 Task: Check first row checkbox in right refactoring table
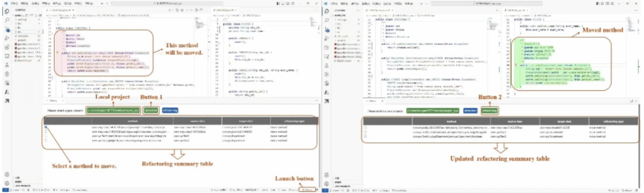pyautogui.click(x=366, y=128)
